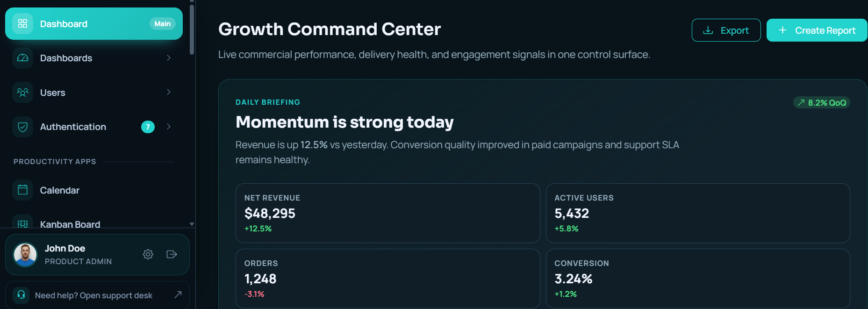Click John Doe's profile avatar
Image resolution: width=868 pixels, height=309 pixels.
25,255
